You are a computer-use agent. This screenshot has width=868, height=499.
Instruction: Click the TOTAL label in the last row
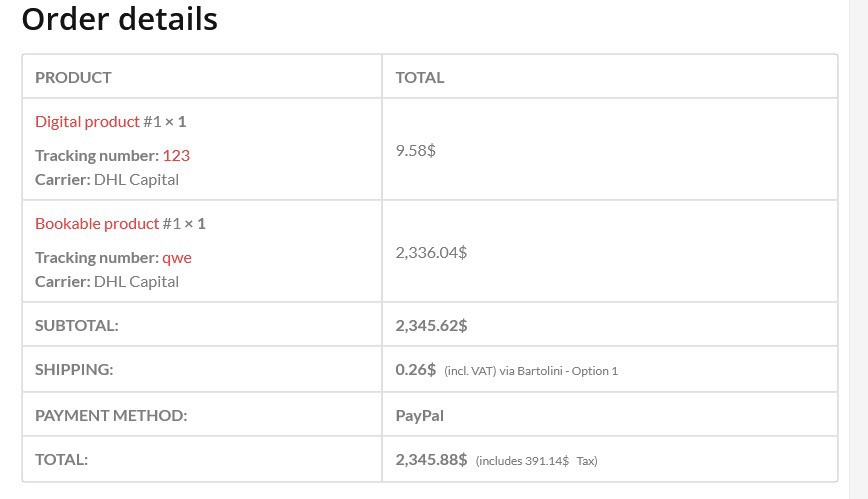[x=61, y=459]
